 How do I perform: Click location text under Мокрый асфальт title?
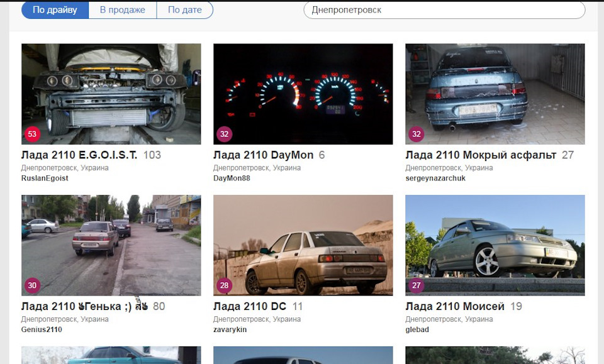click(449, 168)
